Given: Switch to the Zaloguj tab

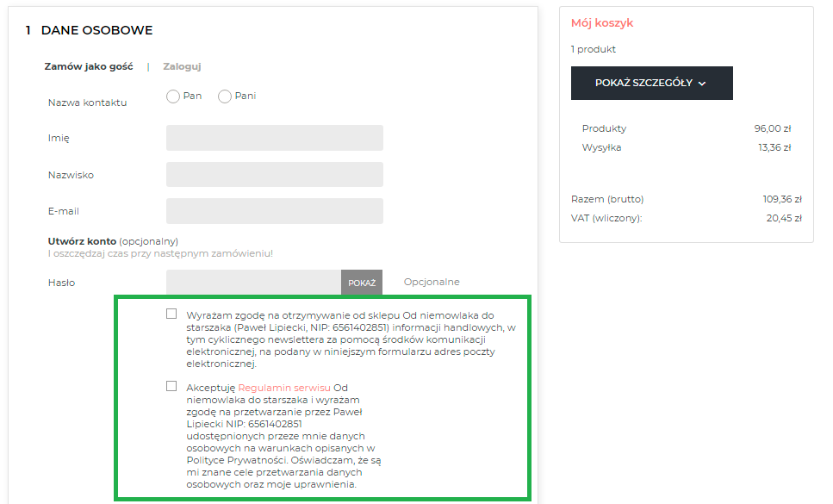Looking at the screenshot, I should click(182, 66).
